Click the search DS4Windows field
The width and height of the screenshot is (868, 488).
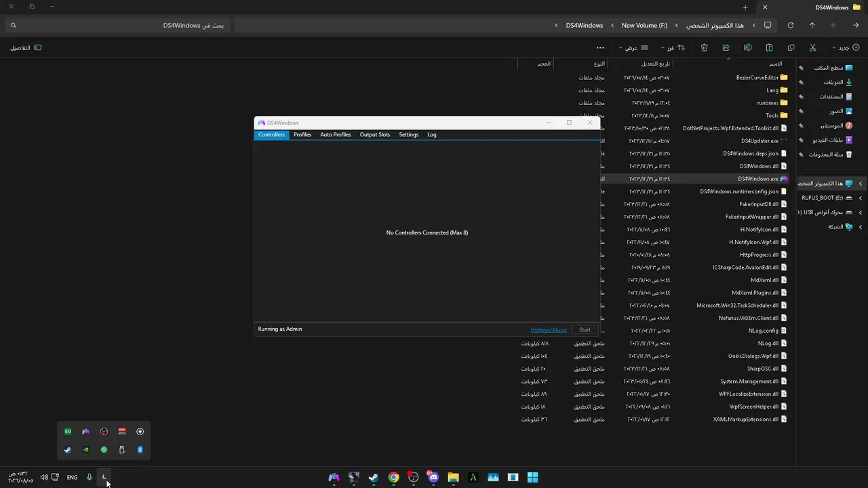point(117,25)
